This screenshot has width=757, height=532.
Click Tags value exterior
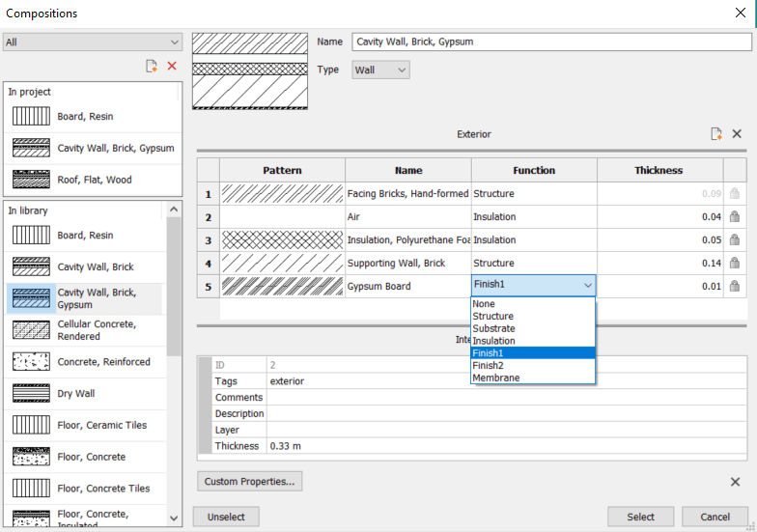[287, 380]
